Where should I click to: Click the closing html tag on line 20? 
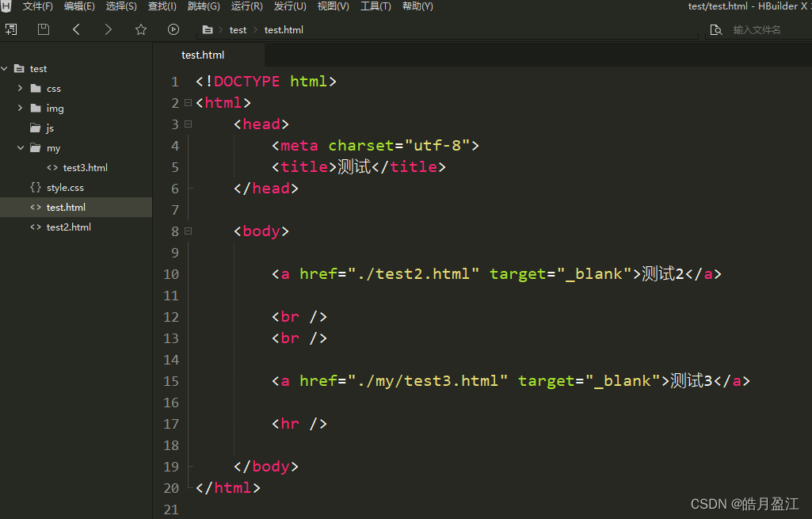[x=228, y=488]
